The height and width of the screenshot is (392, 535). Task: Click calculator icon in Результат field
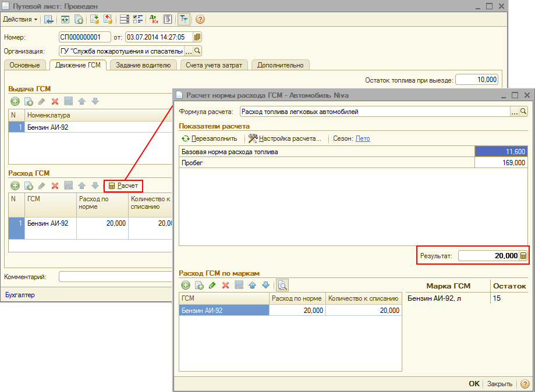click(x=523, y=256)
